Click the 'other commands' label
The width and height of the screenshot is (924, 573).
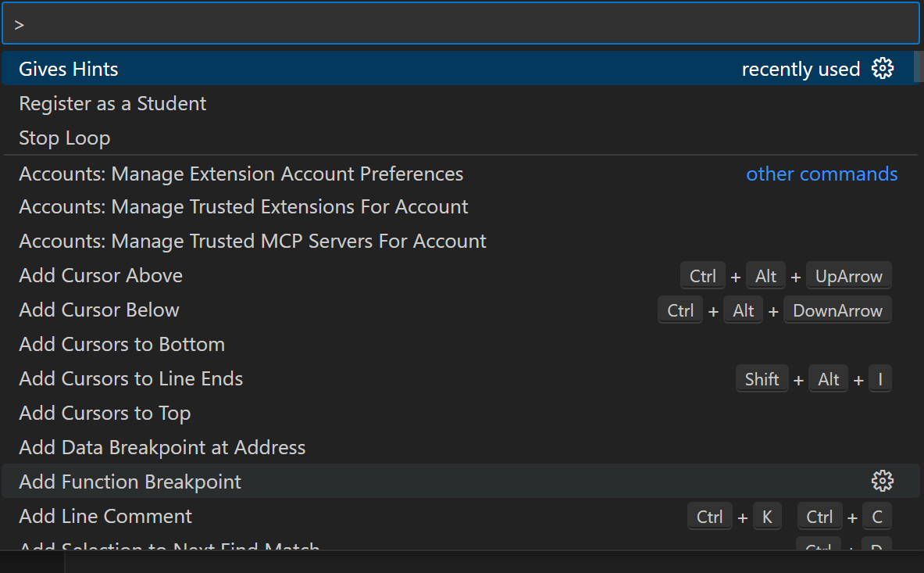822,174
